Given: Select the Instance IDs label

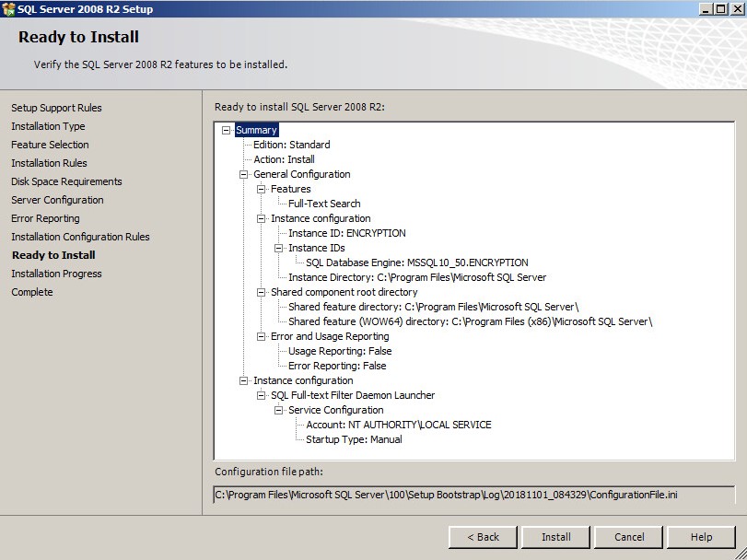Looking at the screenshot, I should click(x=316, y=248).
